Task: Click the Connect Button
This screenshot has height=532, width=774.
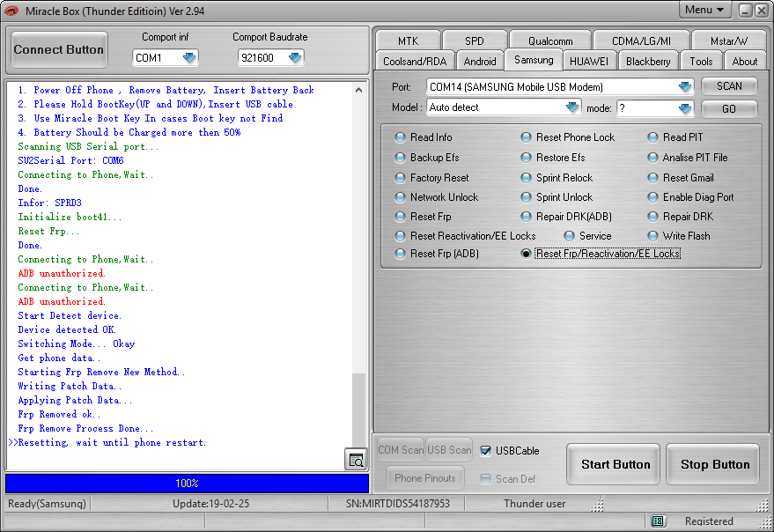Action: (x=59, y=49)
